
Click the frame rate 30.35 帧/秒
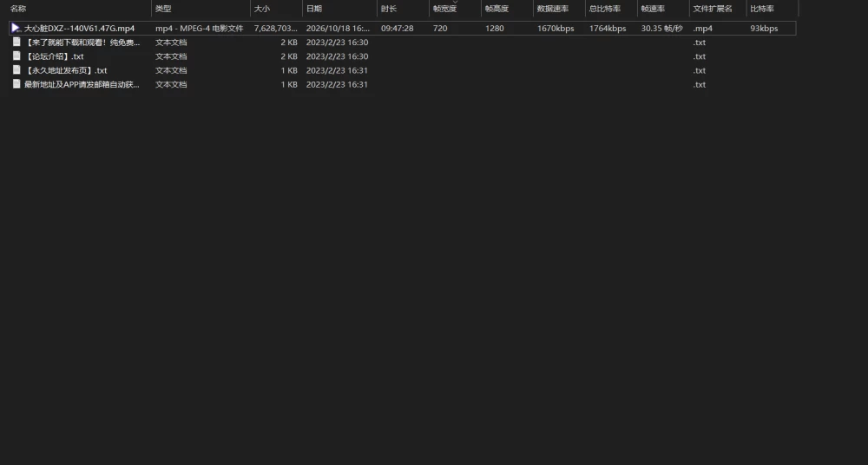[661, 29]
